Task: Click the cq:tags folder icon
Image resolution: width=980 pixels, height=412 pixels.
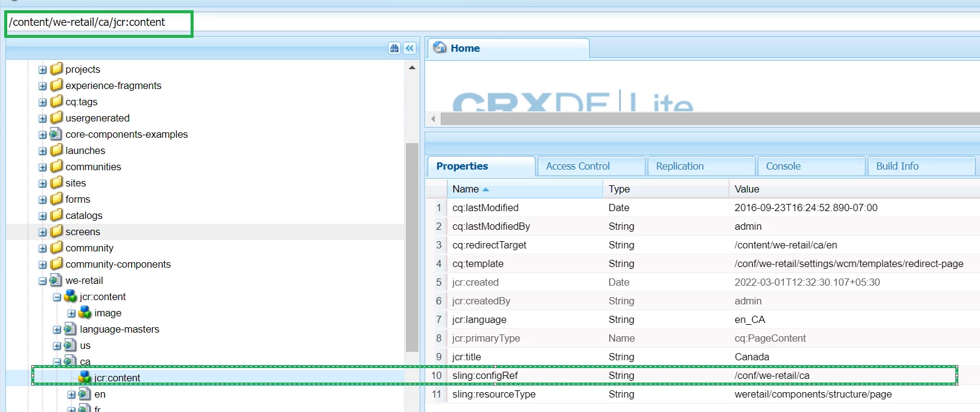Action: [x=57, y=101]
